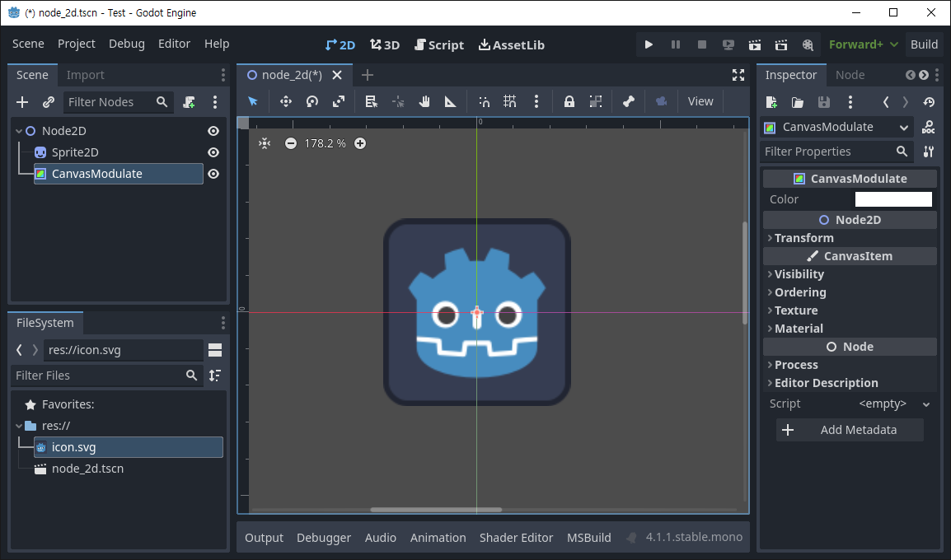Open object history in Inspector
Image resolution: width=951 pixels, height=560 pixels.
[929, 102]
